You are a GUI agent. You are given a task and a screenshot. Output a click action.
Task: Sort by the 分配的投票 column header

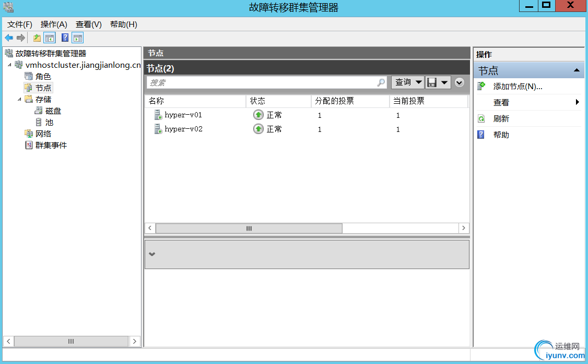click(350, 101)
